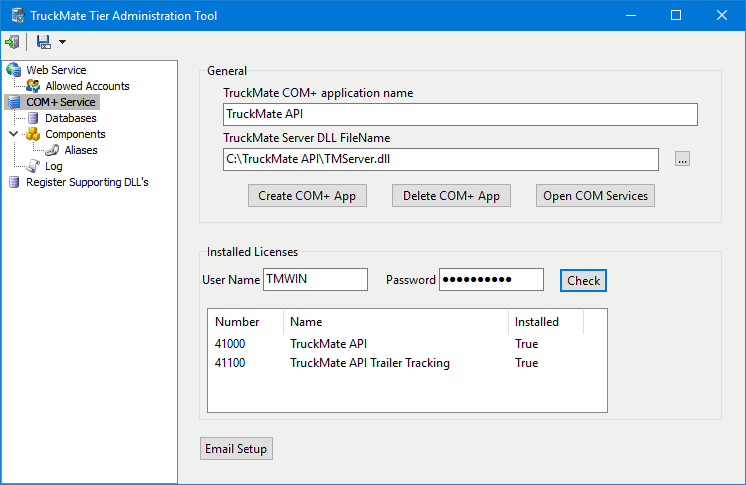Select license row 41100 Trailer Tracking
The image size is (746, 485).
click(x=370, y=363)
